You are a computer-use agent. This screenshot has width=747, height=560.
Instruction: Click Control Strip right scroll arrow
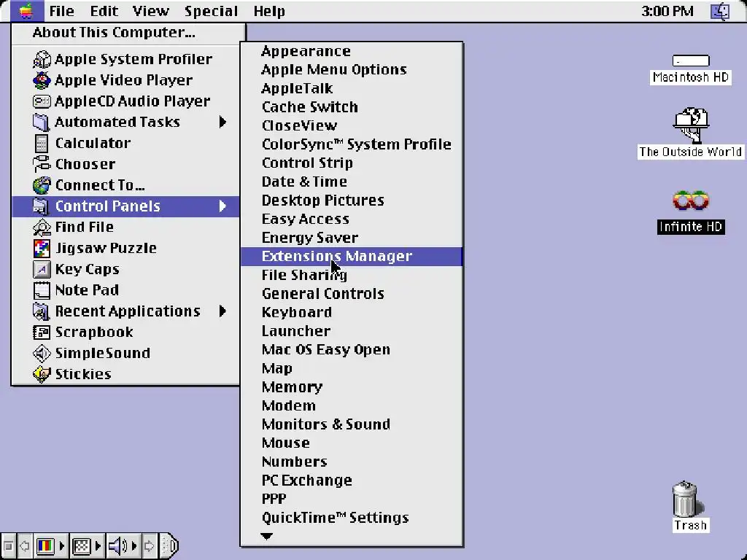149,545
